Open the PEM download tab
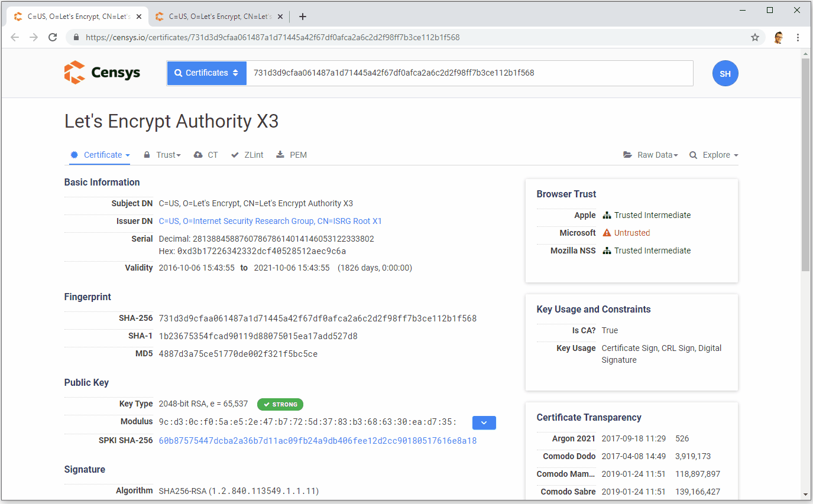The image size is (813, 504). 291,155
